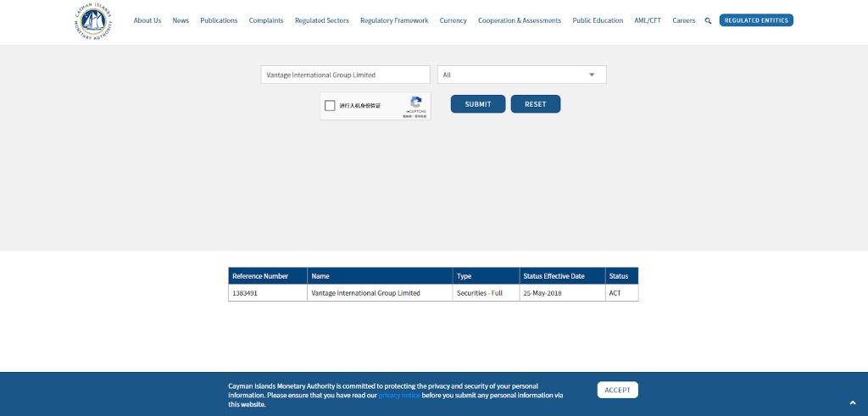
Task: Open the privacy notice link
Action: [399, 396]
